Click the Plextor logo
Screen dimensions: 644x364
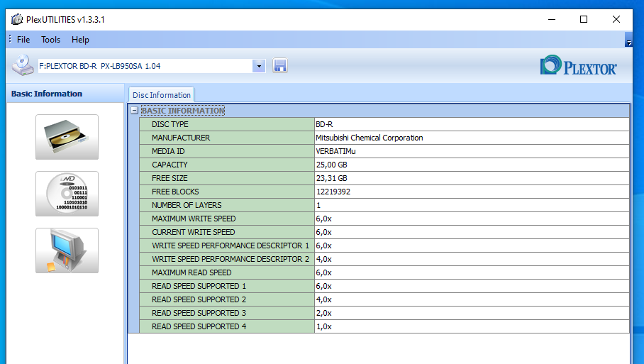[578, 65]
